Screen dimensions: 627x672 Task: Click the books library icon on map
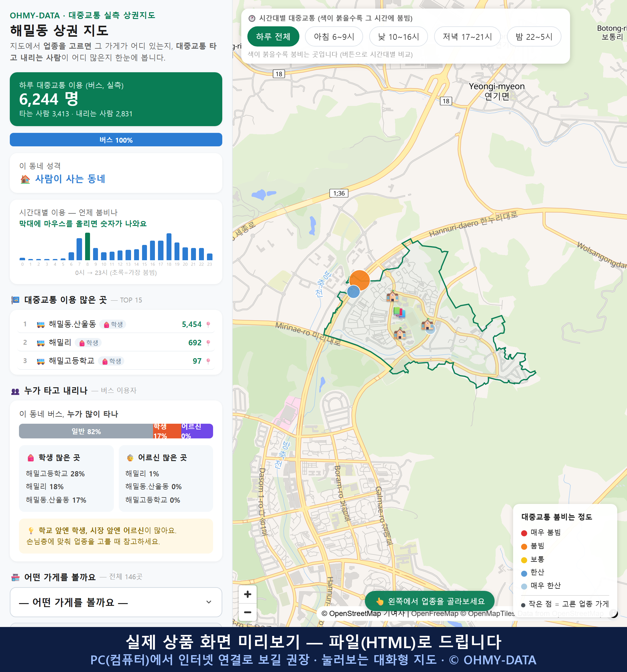point(399,312)
